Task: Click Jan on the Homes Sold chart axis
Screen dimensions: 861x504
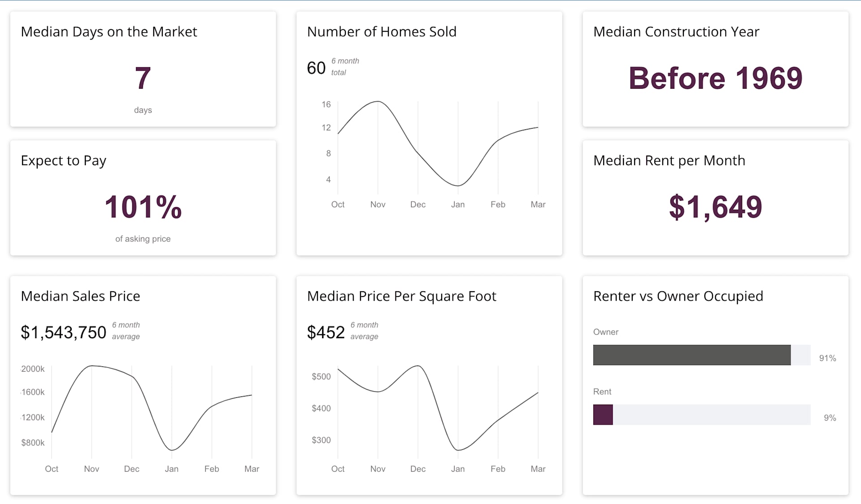Action: 458,204
